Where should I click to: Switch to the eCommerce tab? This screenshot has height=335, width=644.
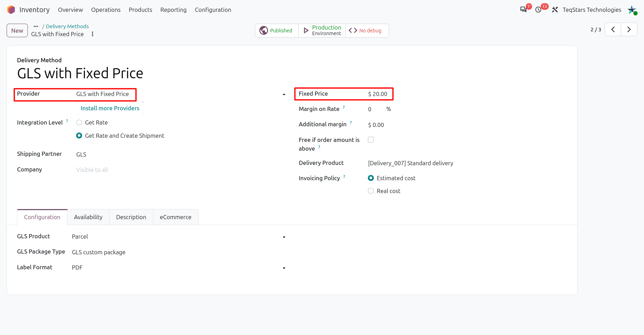(176, 217)
